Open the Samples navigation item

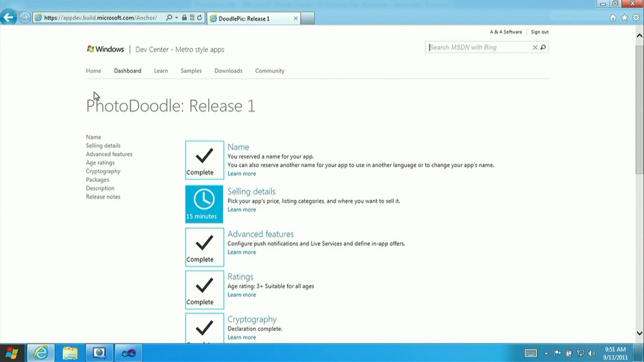coord(191,71)
